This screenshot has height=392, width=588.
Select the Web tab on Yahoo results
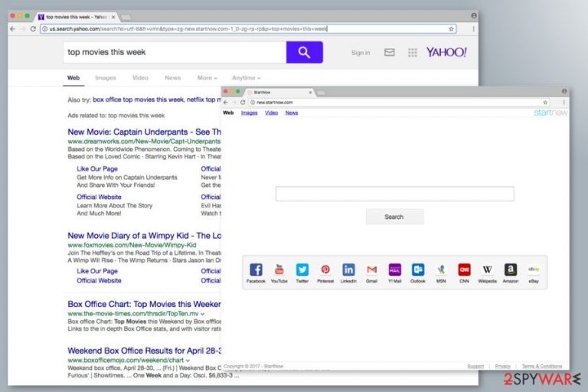pos(73,77)
